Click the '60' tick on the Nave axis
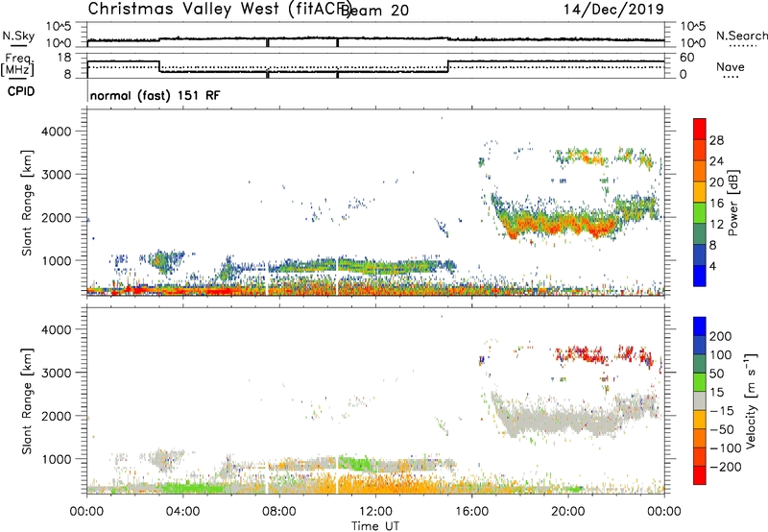The image size is (768, 532). click(687, 58)
